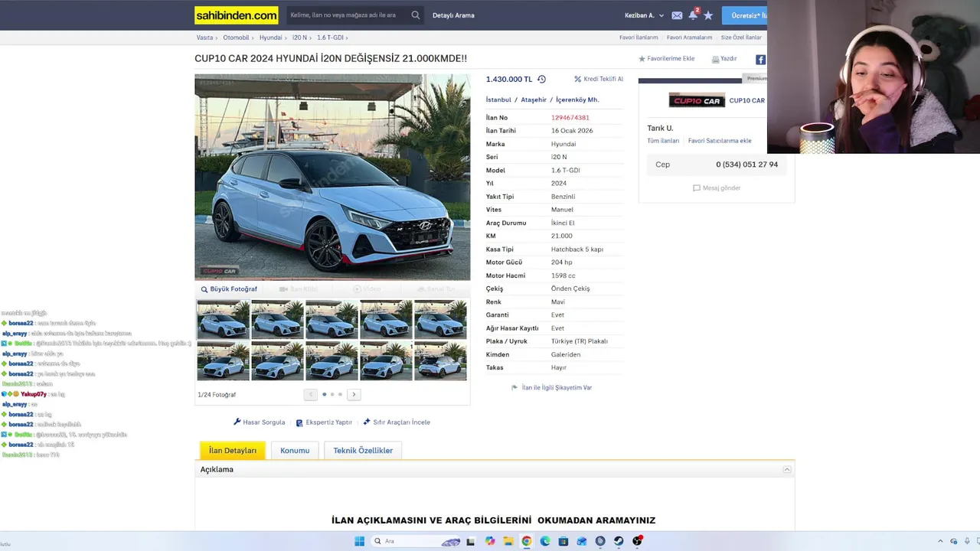Click the price history clock icon
This screenshot has width=980, height=551.
point(541,79)
